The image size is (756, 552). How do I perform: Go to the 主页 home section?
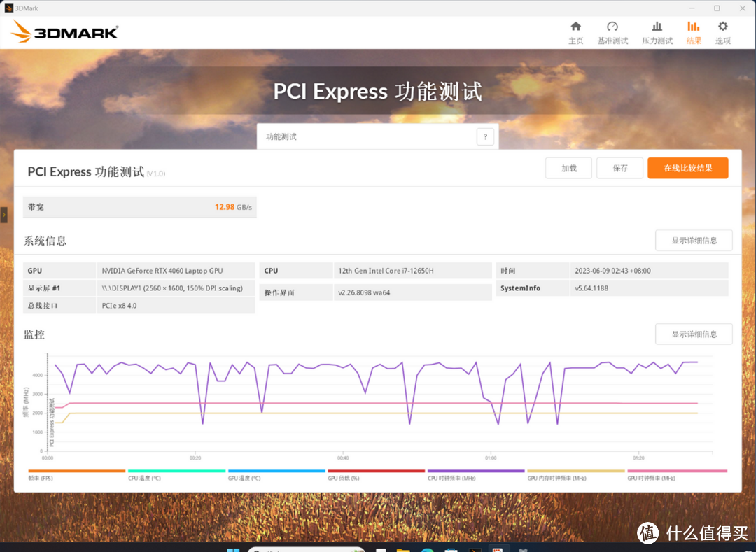pyautogui.click(x=575, y=34)
